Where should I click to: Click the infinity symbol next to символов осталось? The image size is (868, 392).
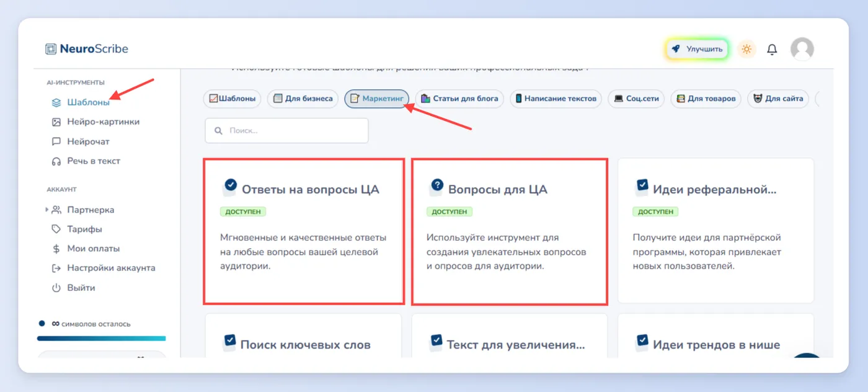55,324
